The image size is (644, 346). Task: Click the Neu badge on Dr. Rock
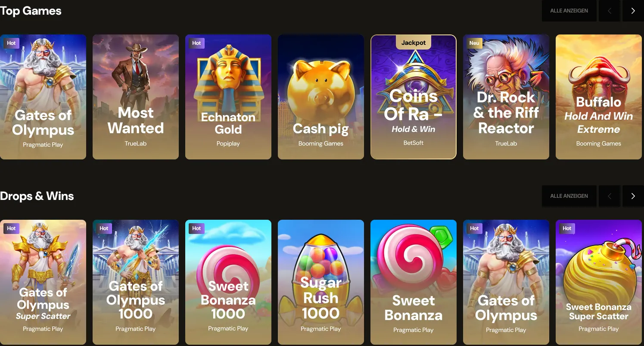click(x=474, y=43)
